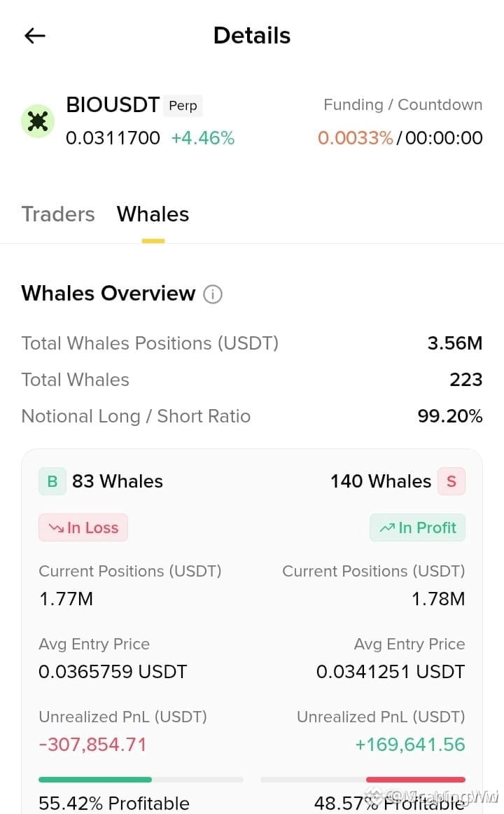Tap the In Loss status tag
Viewport: 504px width, 814px height.
pos(83,527)
